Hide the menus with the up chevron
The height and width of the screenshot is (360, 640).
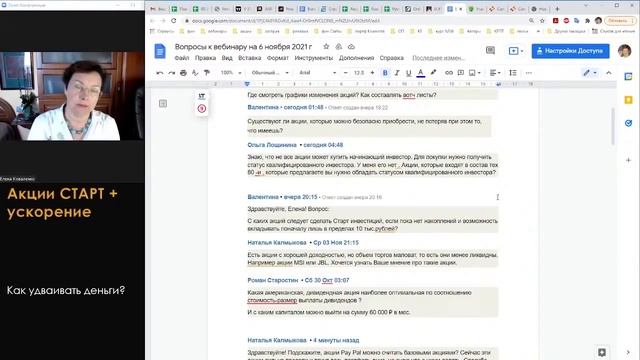pyautogui.click(x=609, y=73)
